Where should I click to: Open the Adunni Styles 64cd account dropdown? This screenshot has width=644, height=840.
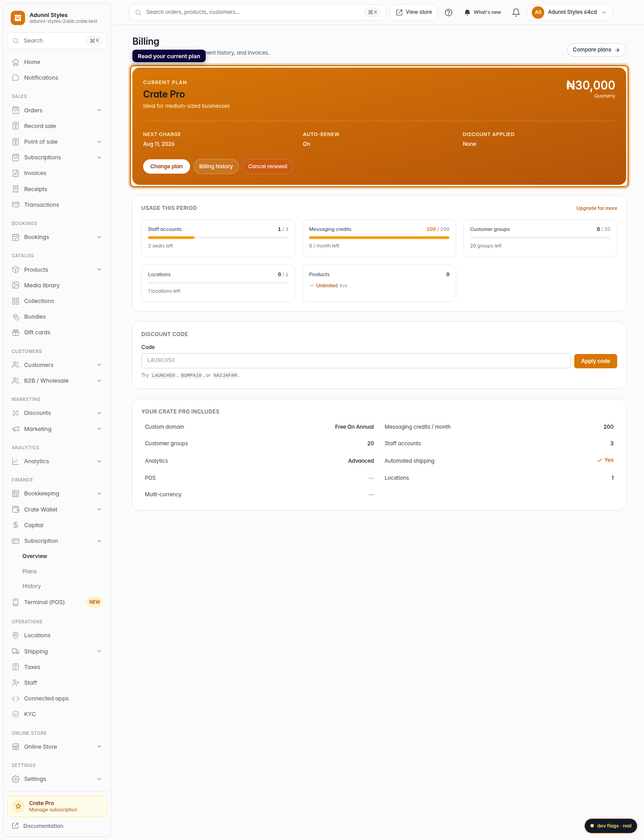570,13
